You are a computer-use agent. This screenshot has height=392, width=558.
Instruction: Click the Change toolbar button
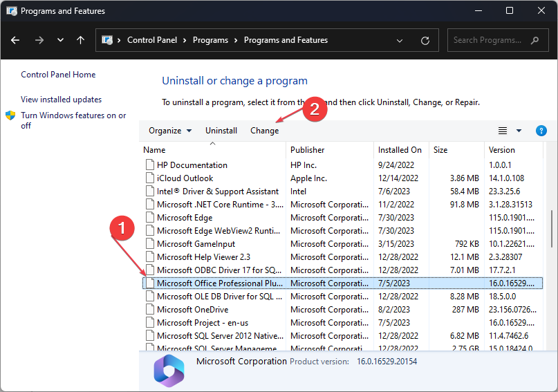coord(265,131)
